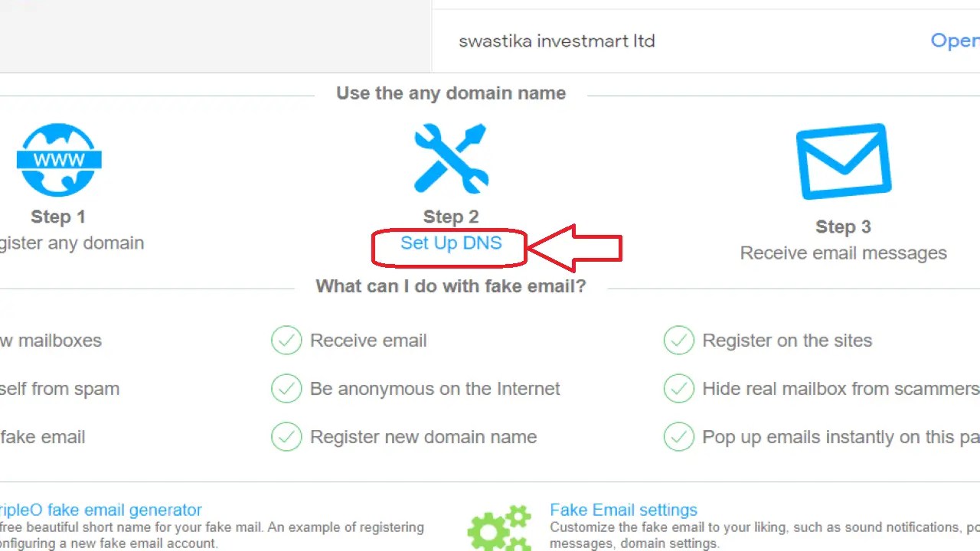Click the checkmark icon beside Receive email
This screenshot has width=980, height=551.
click(286, 341)
